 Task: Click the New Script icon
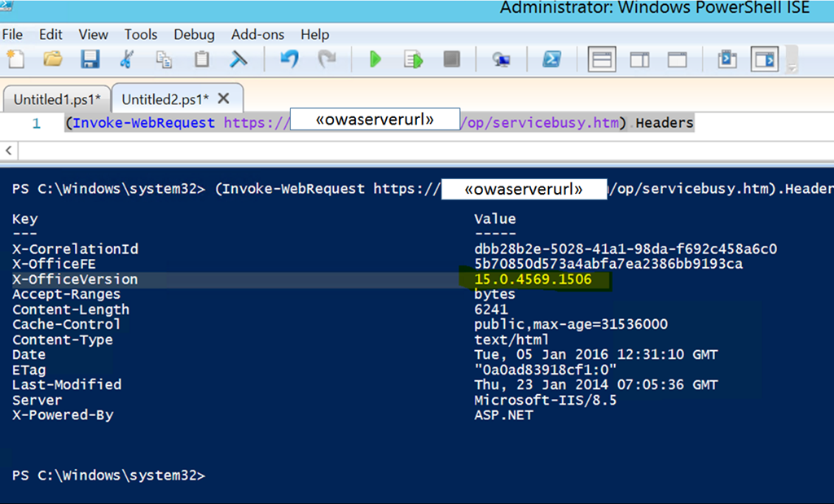tap(15, 59)
